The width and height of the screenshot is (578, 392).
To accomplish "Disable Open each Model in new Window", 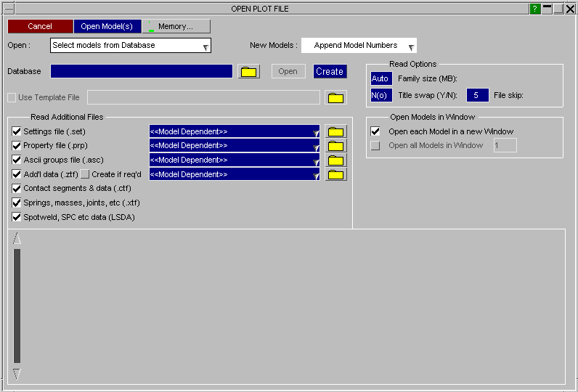I will (x=375, y=131).
